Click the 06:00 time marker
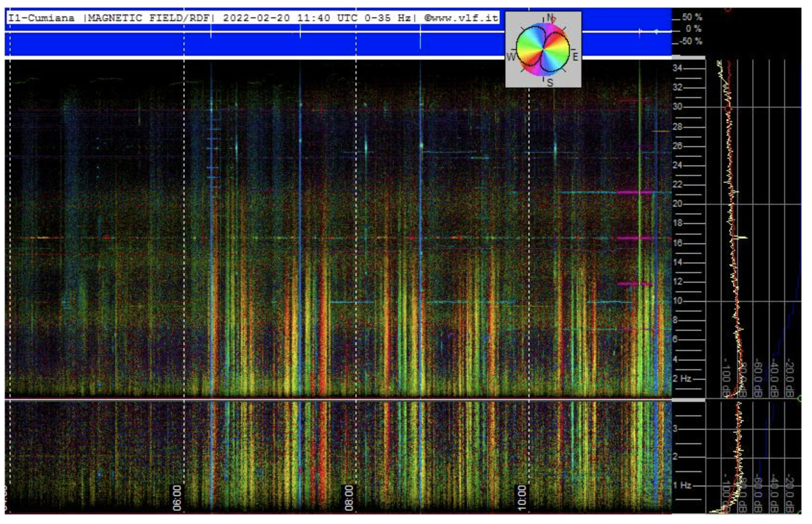Screen dimensions: 812x524 (x=177, y=497)
